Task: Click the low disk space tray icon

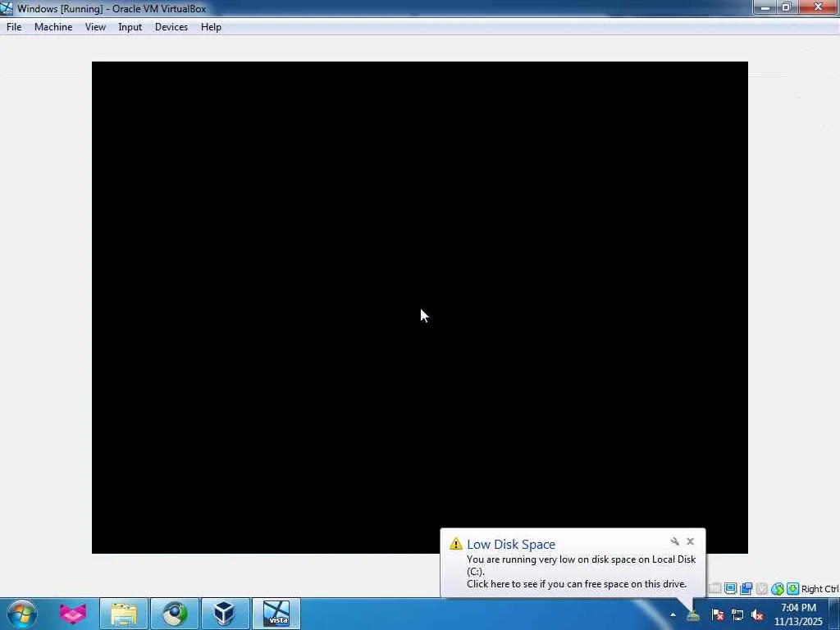Action: click(693, 615)
